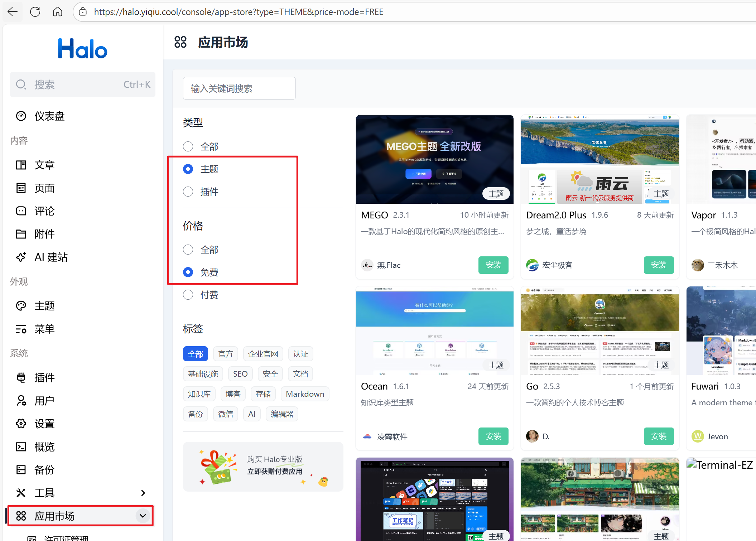Click the AI 建站 sparkle icon
The height and width of the screenshot is (541, 756).
click(x=21, y=257)
